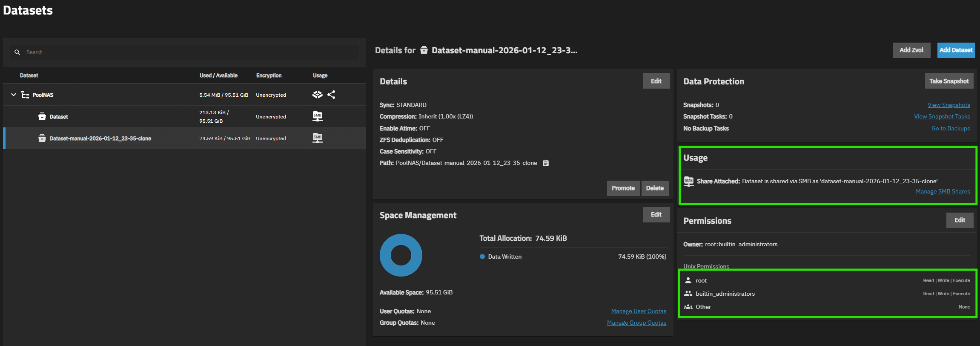Click the PoolNAS pool tree icon
Viewport: 980px width, 346px height.
coord(25,95)
